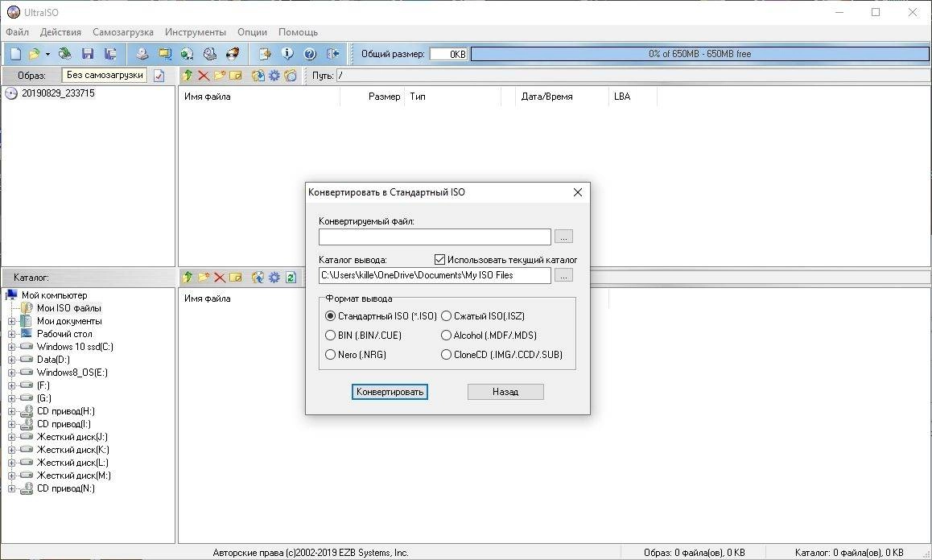Open the Опции menu

click(252, 32)
